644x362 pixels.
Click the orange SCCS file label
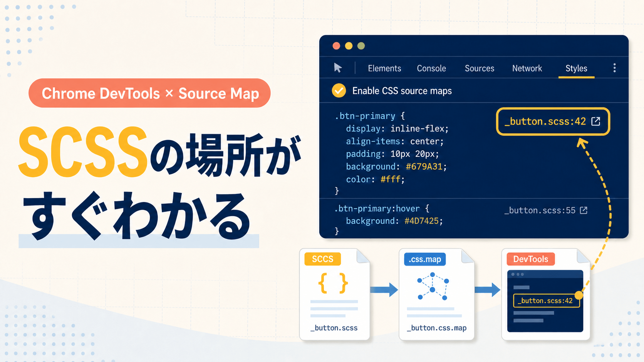(322, 259)
